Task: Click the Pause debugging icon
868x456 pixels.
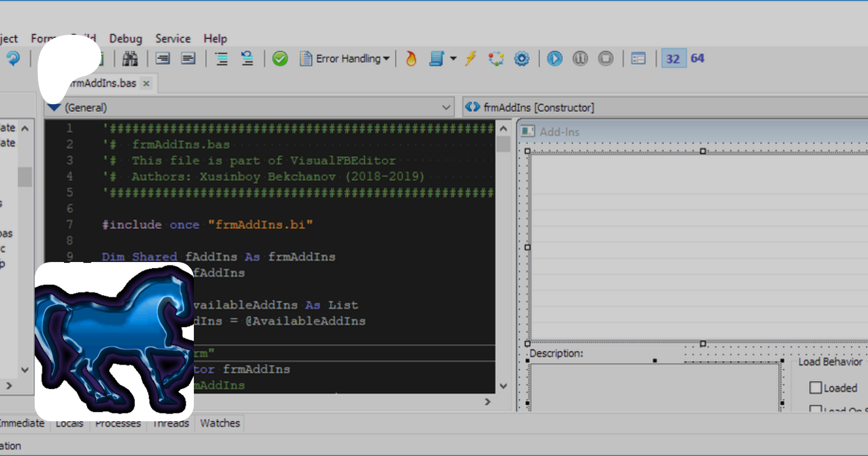Action: pyautogui.click(x=580, y=59)
